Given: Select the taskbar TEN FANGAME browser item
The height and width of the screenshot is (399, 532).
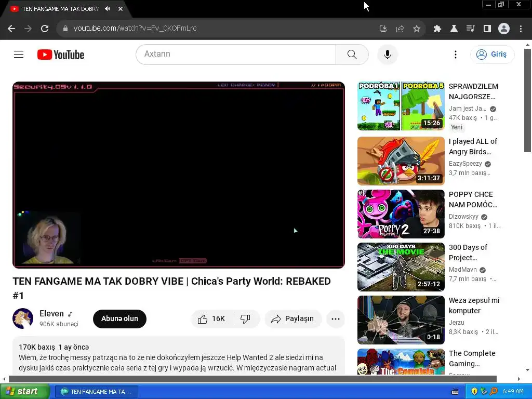Looking at the screenshot, I should point(96,392).
